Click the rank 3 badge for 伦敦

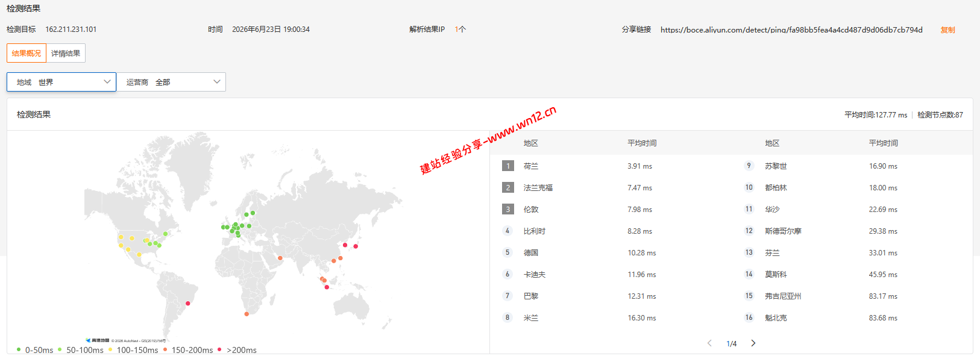click(x=508, y=209)
